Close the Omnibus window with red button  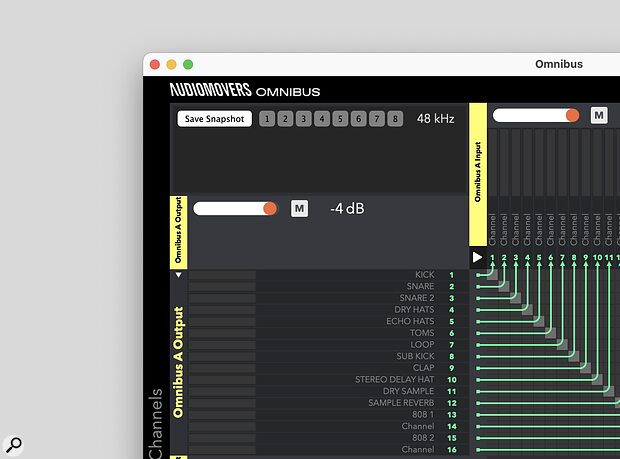tap(155, 64)
